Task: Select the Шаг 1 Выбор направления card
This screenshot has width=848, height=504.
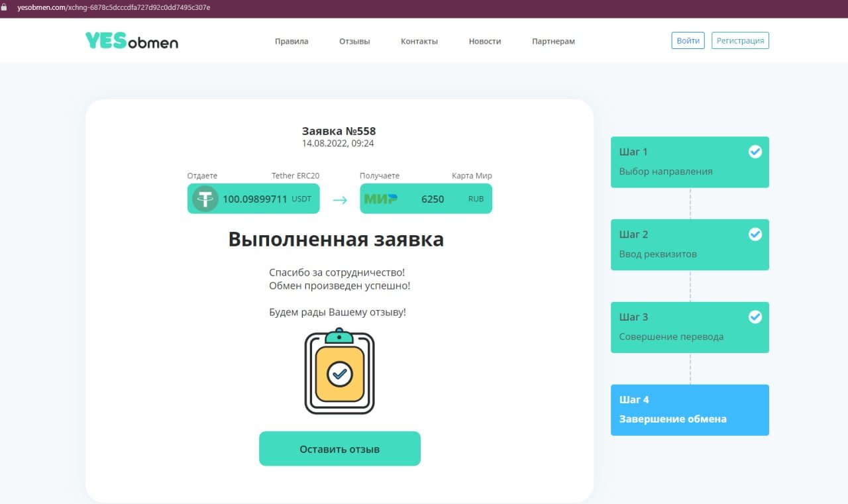Action: click(x=690, y=162)
